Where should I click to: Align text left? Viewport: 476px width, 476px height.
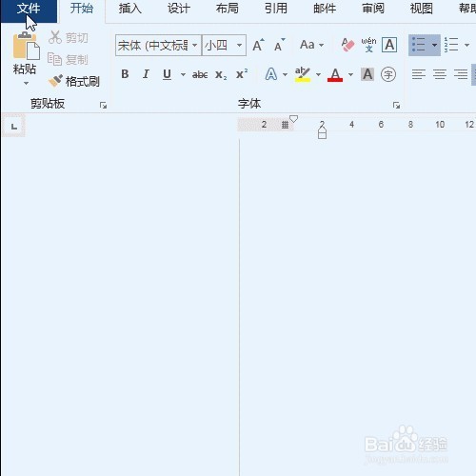[x=419, y=74]
